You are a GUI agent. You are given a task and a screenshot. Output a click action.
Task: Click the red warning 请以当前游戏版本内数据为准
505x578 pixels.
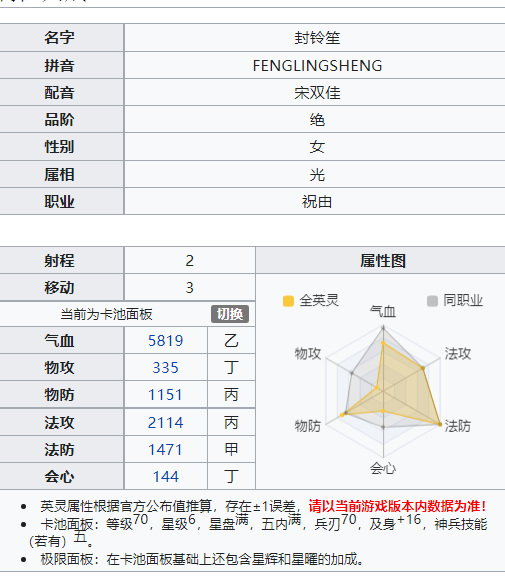[x=397, y=506]
